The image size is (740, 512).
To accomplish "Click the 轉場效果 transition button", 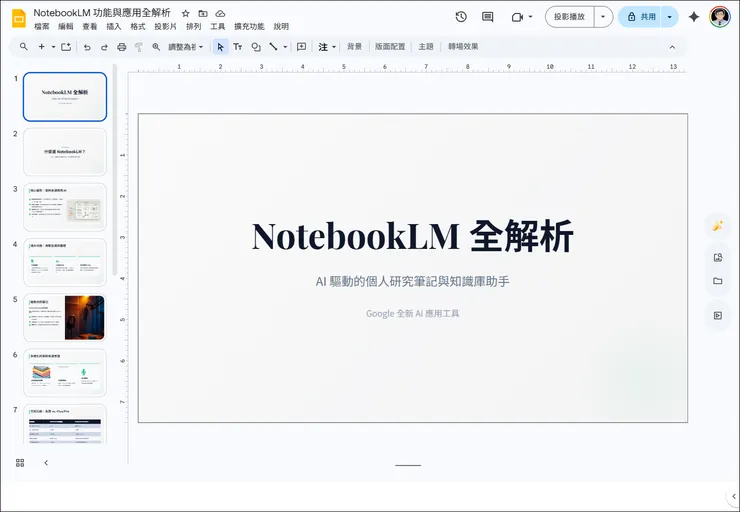I will click(x=463, y=47).
